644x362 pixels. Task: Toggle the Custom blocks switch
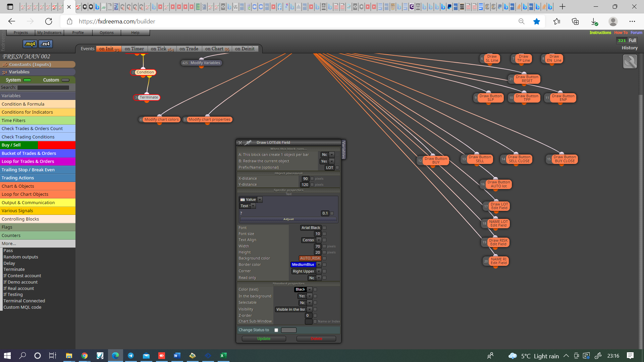point(65,80)
